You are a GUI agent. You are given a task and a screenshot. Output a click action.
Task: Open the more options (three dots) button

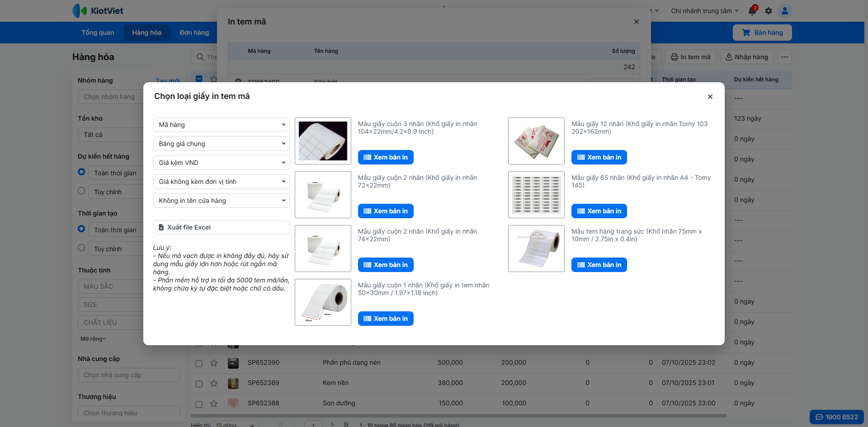point(785,57)
